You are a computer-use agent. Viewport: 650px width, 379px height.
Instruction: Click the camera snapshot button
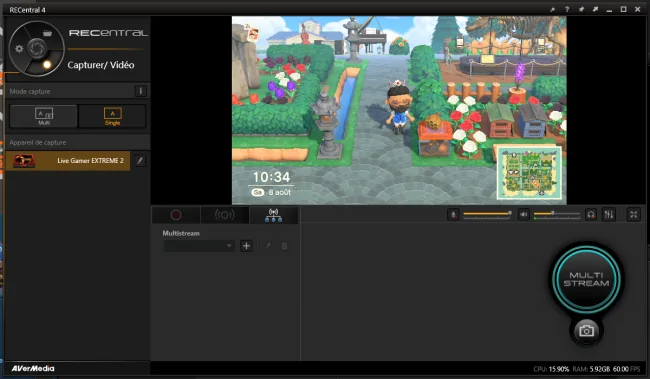point(586,330)
